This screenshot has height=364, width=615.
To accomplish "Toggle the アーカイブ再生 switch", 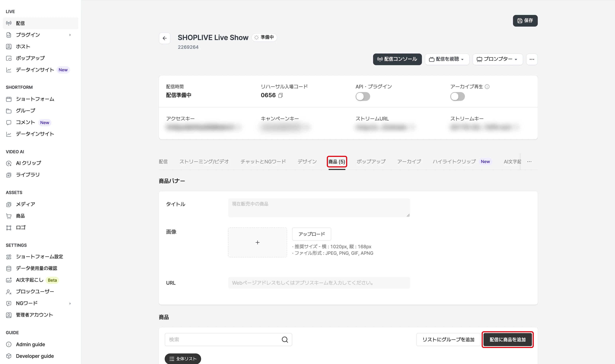I will pyautogui.click(x=457, y=96).
